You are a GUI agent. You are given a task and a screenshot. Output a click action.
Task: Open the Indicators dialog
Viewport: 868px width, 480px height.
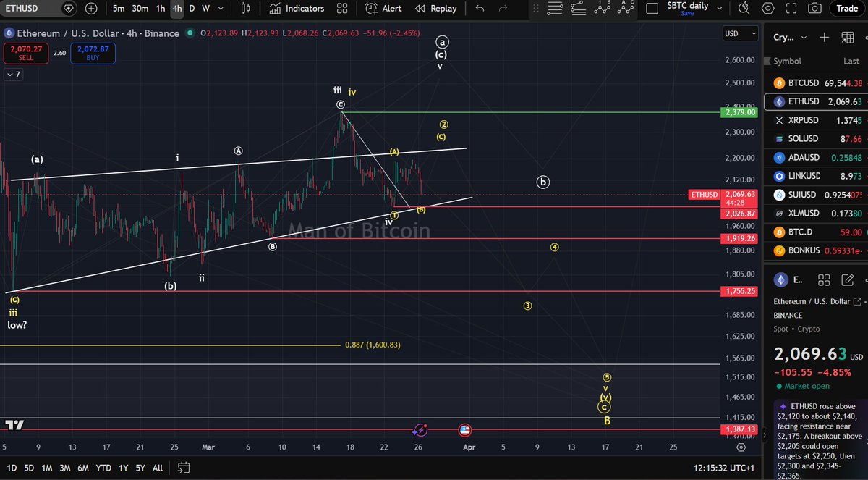point(297,9)
